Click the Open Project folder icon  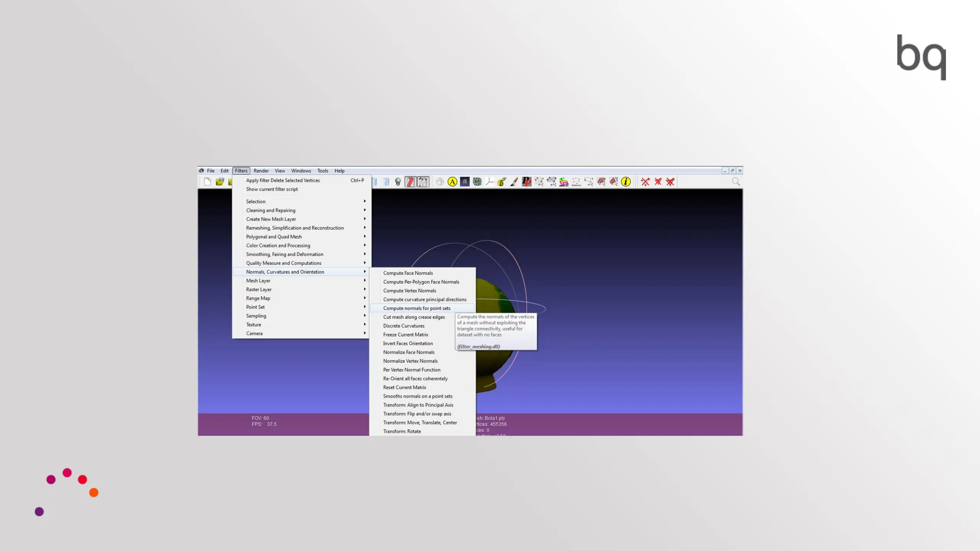click(220, 182)
